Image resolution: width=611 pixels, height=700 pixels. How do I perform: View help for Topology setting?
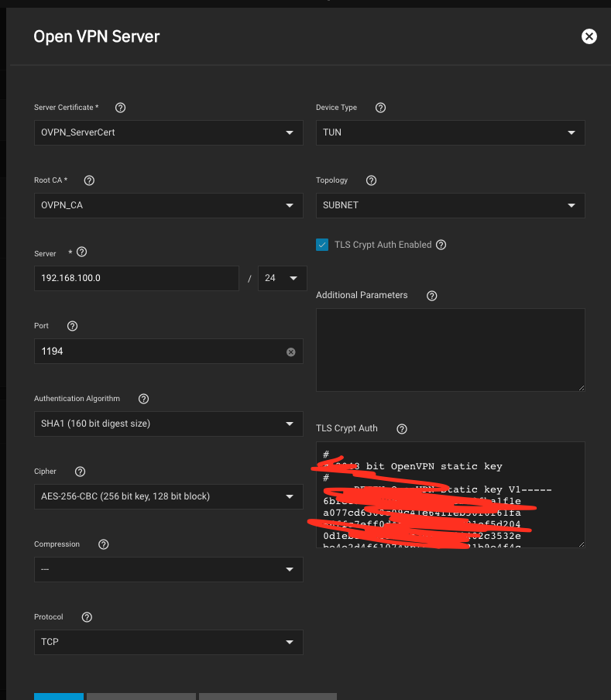(372, 180)
